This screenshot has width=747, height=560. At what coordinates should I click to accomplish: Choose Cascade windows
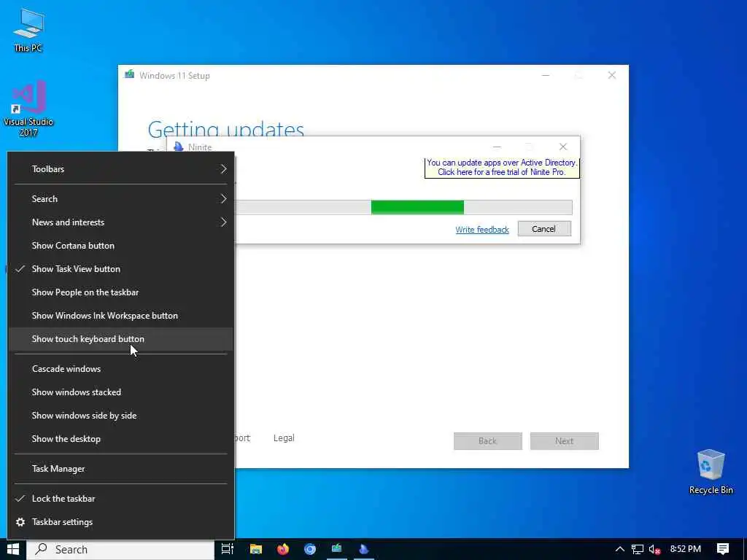coord(121,368)
